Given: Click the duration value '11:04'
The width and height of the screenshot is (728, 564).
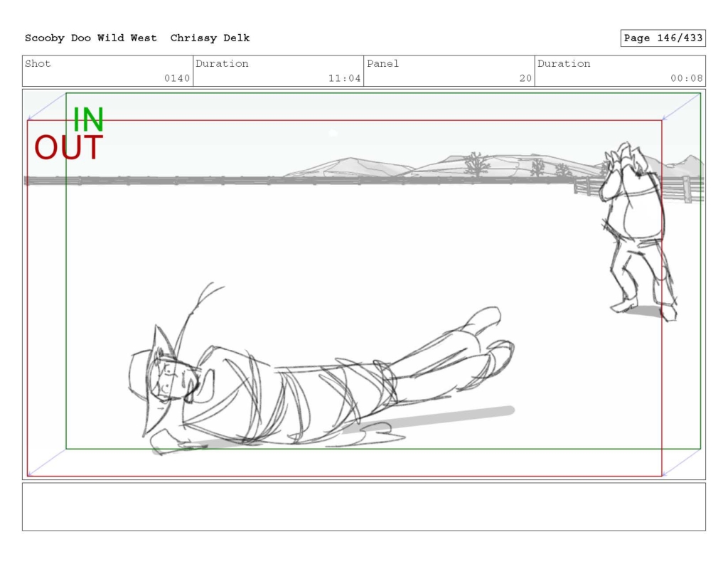Looking at the screenshot, I should coord(345,78).
